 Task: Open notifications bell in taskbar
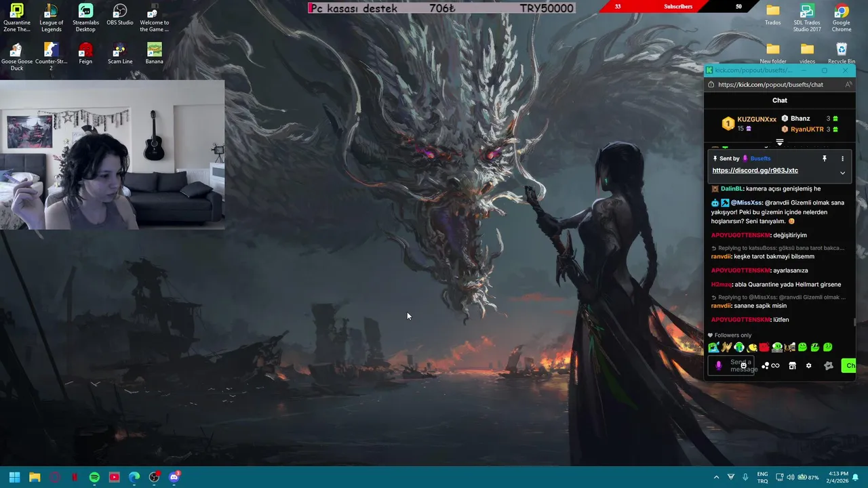[856, 477]
